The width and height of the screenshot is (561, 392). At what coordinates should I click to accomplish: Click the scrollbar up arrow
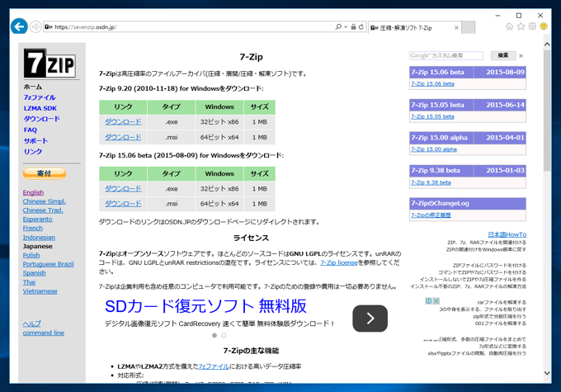pyautogui.click(x=547, y=45)
